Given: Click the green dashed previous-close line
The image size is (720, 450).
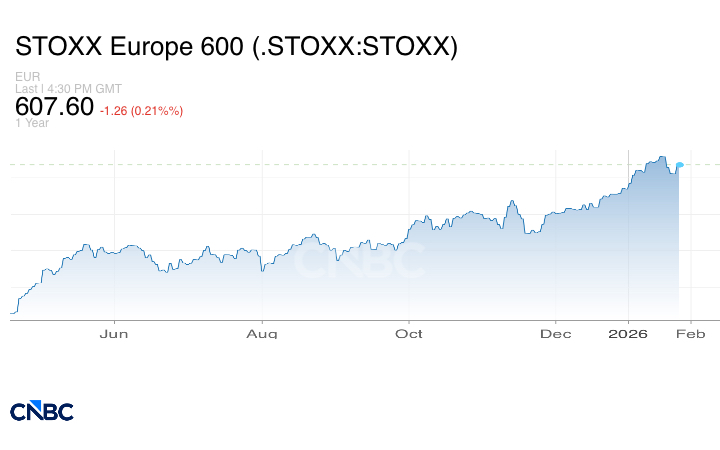Looking at the screenshot, I should click(x=300, y=164).
